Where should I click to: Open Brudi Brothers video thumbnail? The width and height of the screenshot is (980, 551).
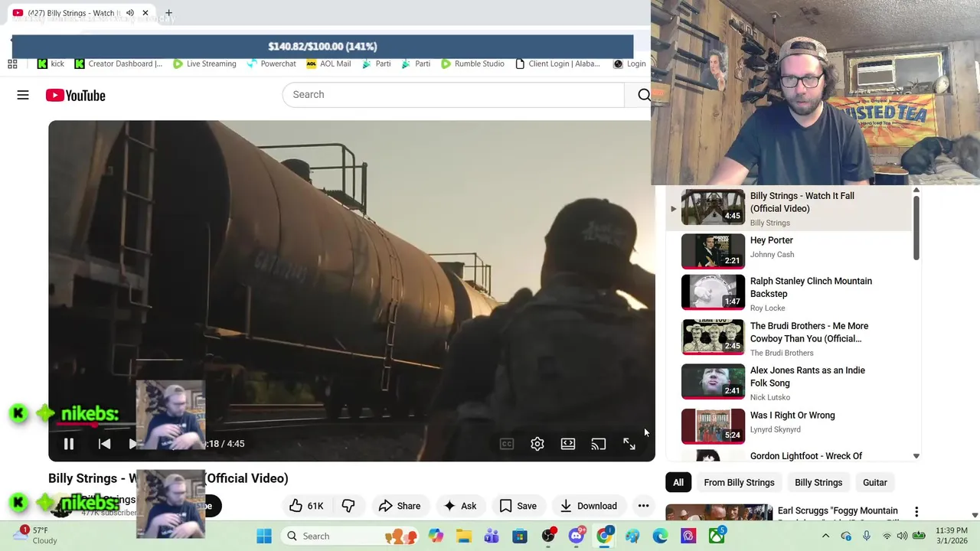click(x=713, y=337)
